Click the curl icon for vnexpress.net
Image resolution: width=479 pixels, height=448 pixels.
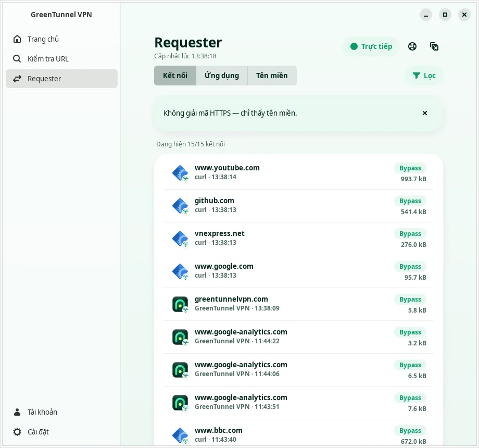pyautogui.click(x=180, y=239)
